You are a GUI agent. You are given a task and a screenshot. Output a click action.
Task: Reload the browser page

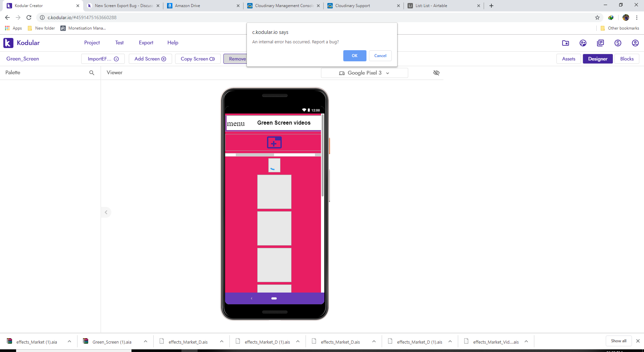[29, 17]
